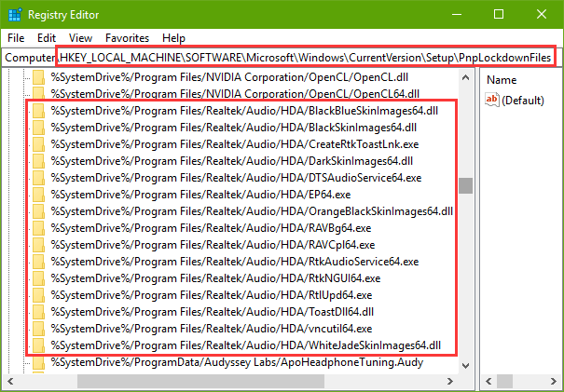Click folder icon of BlackBlueSkinImages64.dll key
This screenshot has width=564, height=392.
coord(38,111)
